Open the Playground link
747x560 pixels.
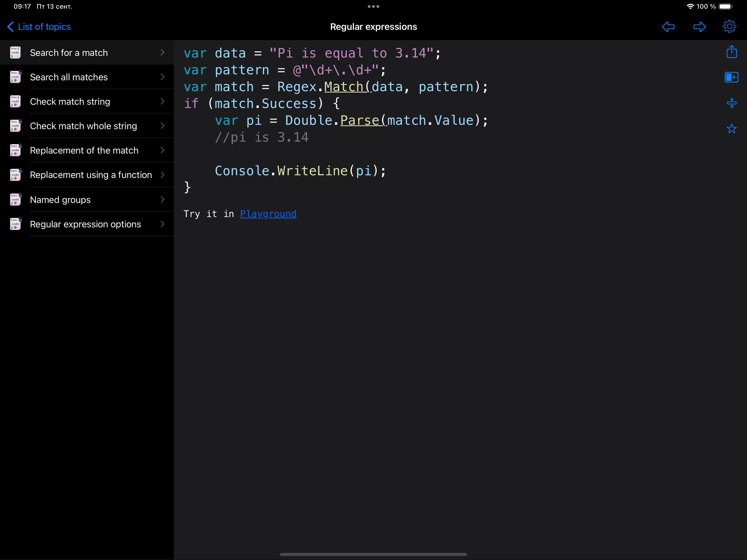(x=268, y=214)
